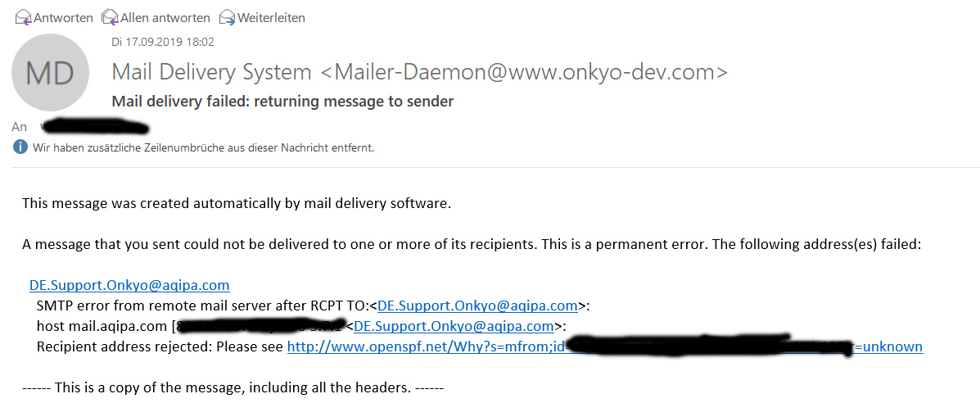
Task: Click the 'This is a permanent error' paragraph
Action: coord(472,244)
